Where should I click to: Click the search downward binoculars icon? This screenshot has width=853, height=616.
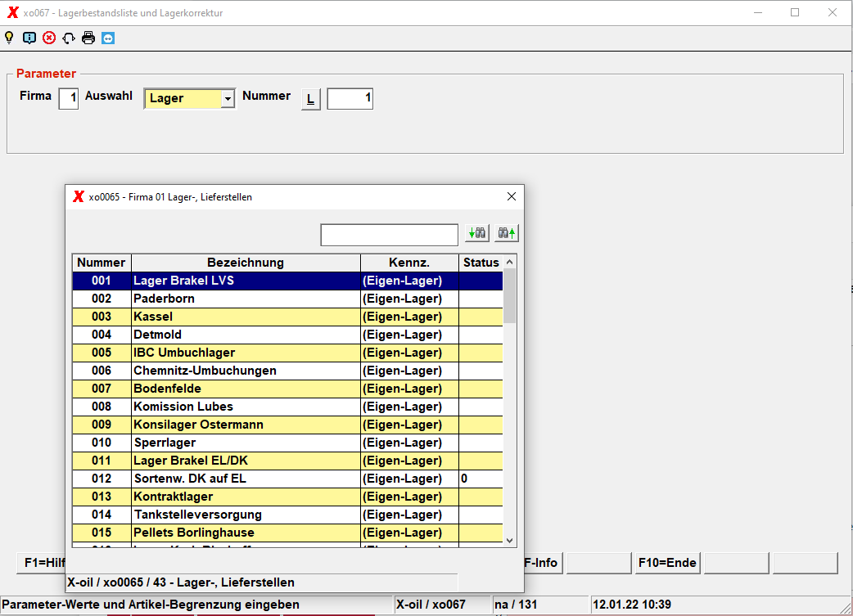tap(477, 233)
